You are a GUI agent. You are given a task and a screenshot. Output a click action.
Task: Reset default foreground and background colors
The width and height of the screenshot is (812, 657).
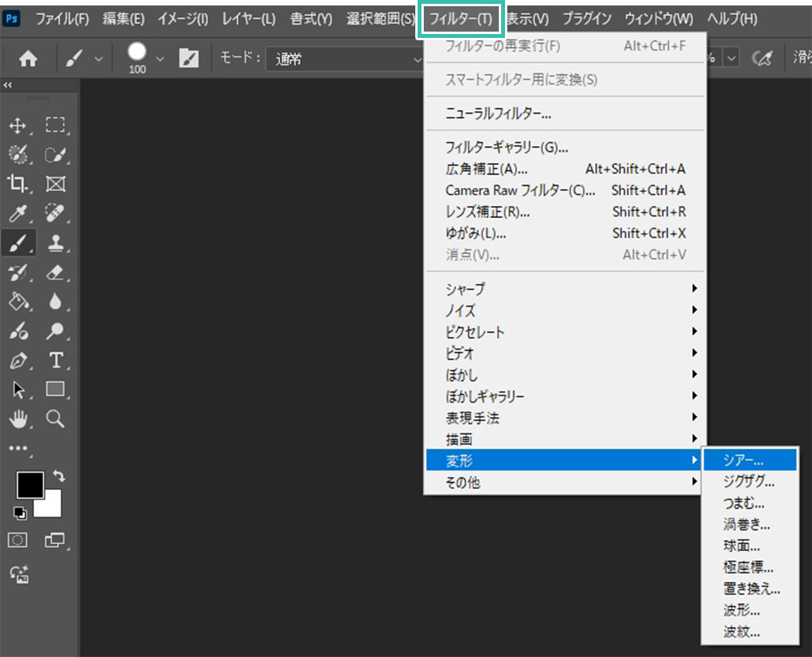19,513
